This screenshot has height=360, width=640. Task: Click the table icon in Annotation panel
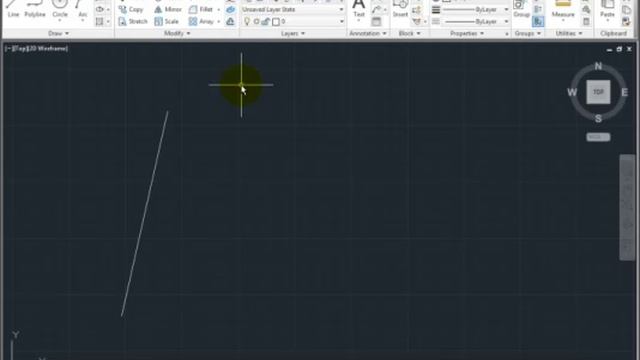376,21
